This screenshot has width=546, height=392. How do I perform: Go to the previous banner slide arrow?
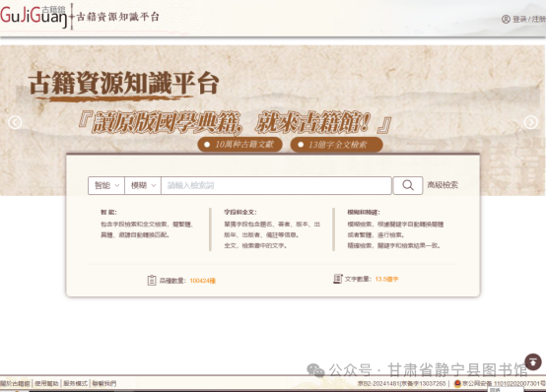pyautogui.click(x=15, y=122)
